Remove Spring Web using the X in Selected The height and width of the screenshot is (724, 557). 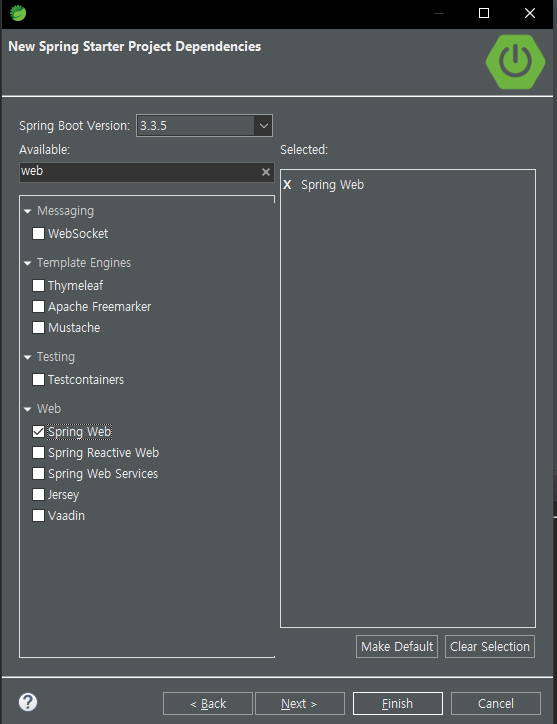(287, 185)
